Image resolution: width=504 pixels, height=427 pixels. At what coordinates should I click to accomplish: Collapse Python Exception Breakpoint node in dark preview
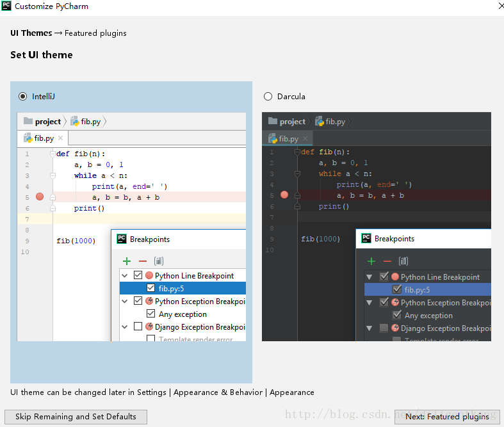pos(370,303)
